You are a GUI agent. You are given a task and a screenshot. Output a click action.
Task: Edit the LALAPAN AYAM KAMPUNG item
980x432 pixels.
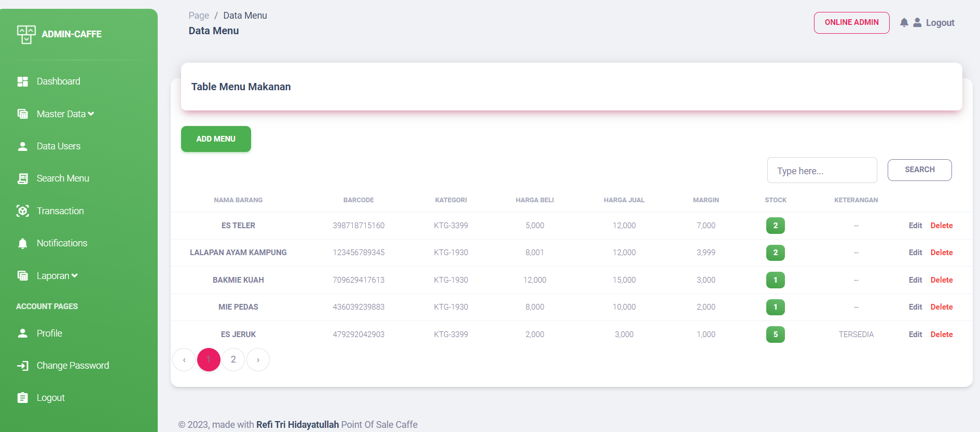915,253
